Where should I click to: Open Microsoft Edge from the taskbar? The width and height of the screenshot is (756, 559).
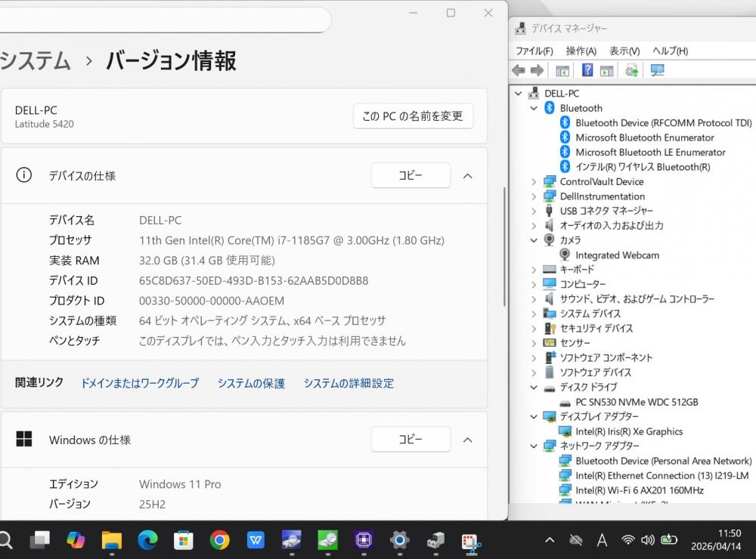click(147, 539)
